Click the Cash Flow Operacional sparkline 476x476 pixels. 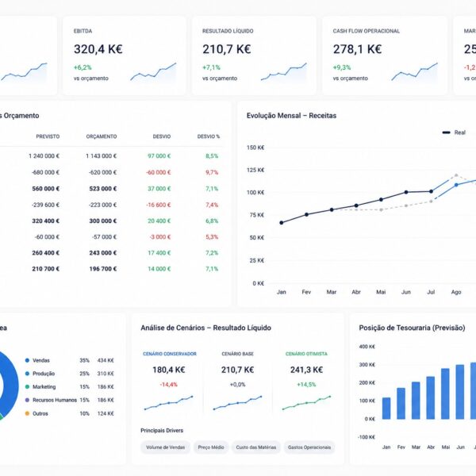pyautogui.click(x=414, y=72)
